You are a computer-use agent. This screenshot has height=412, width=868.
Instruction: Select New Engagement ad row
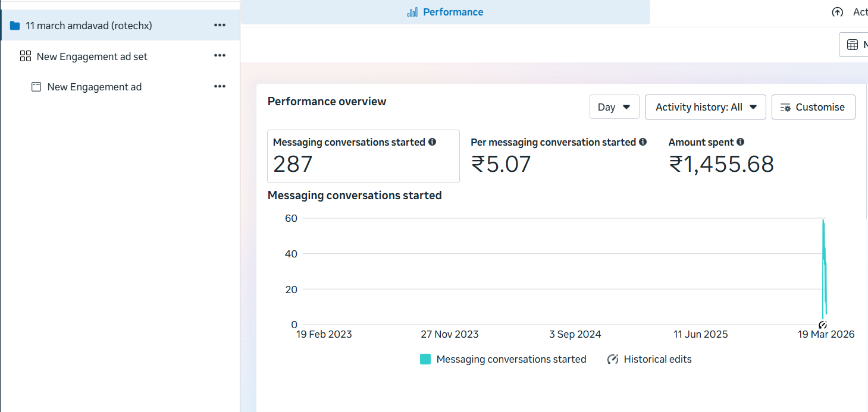click(120, 87)
